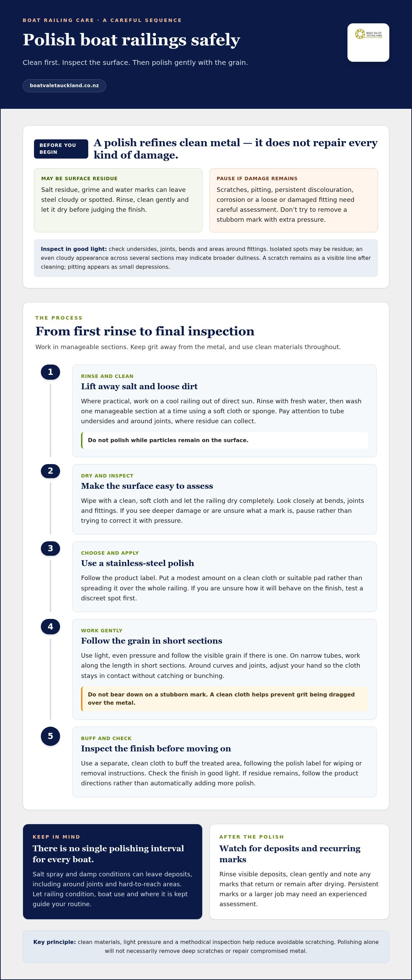The width and height of the screenshot is (412, 980).
Task: Click the step 1 number badge
Action: pyautogui.click(x=50, y=372)
